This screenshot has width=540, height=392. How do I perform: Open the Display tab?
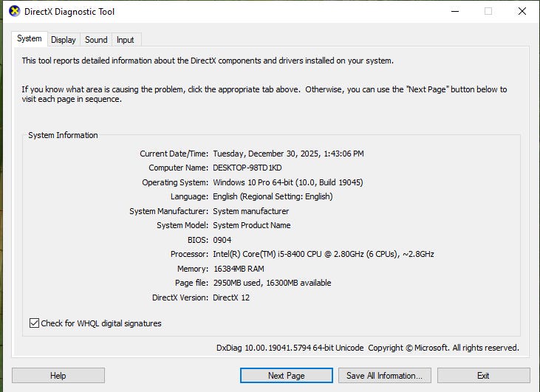pyautogui.click(x=64, y=40)
